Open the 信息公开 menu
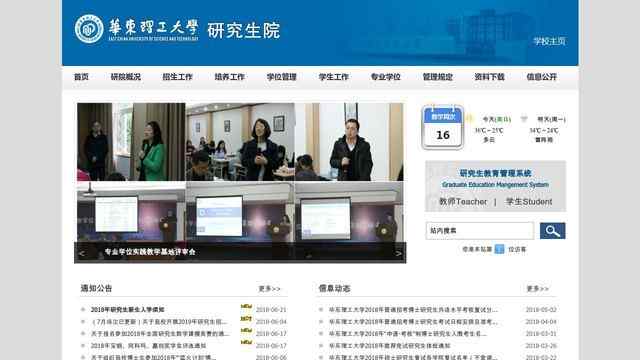This screenshot has width=640, height=360. pos(542,77)
